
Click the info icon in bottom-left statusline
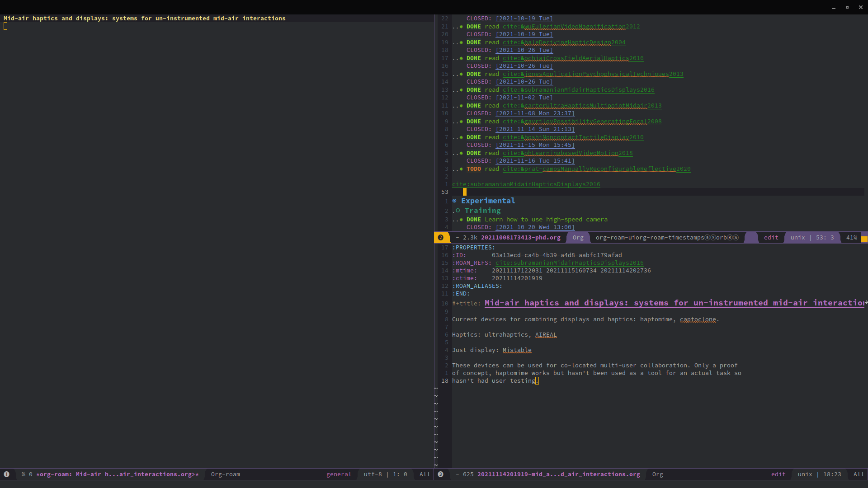[x=7, y=474]
